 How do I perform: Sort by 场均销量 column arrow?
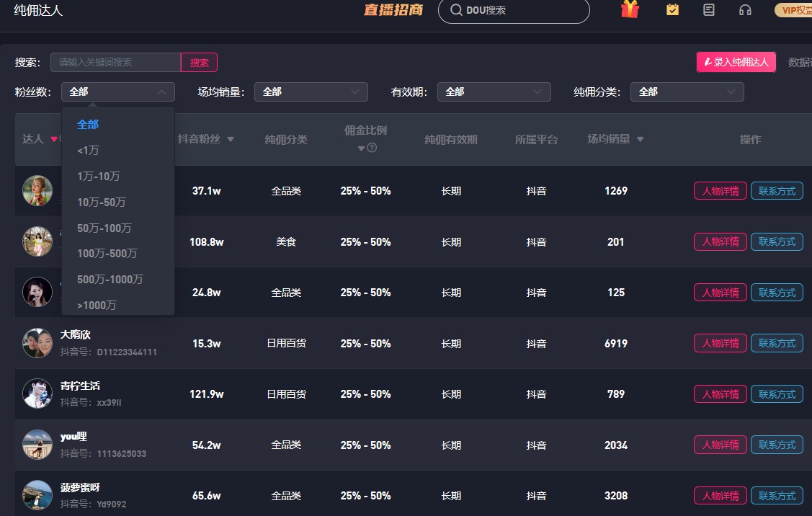coord(640,140)
